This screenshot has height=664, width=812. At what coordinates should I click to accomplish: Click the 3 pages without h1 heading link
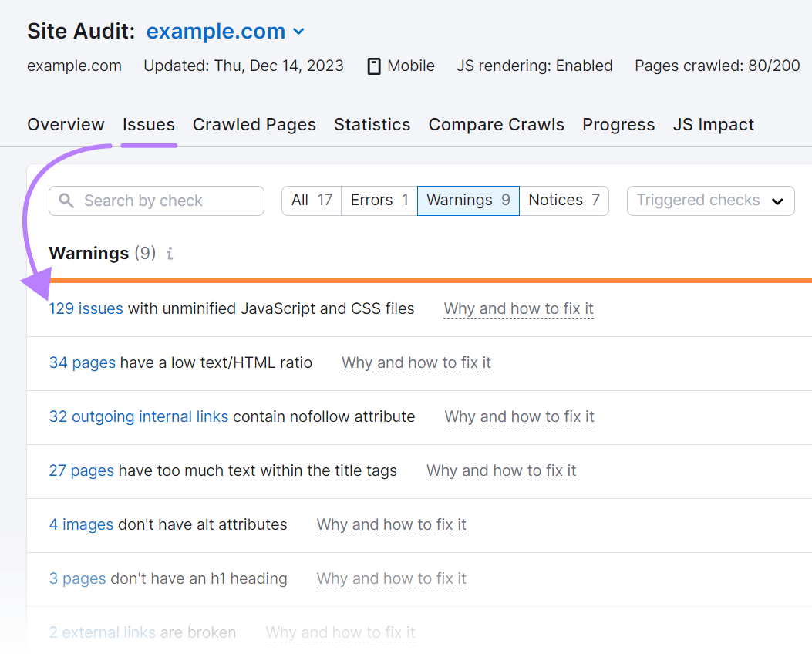pyautogui.click(x=77, y=578)
